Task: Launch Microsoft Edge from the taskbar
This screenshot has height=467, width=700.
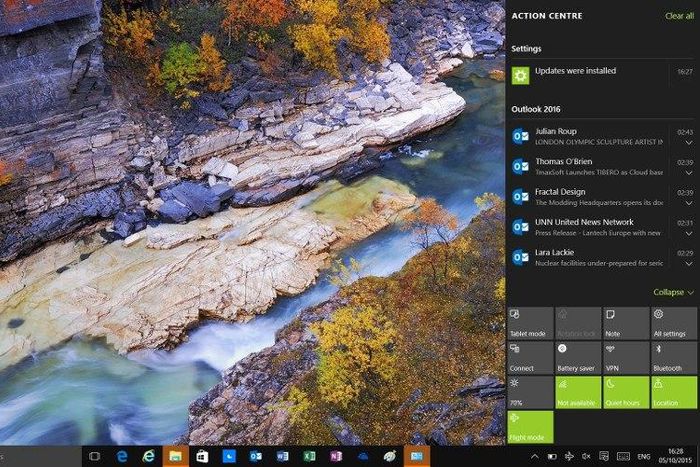Action: 122,456
